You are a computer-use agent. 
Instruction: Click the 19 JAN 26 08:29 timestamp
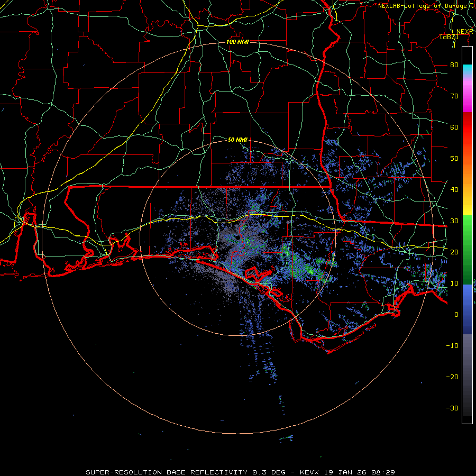point(360,472)
